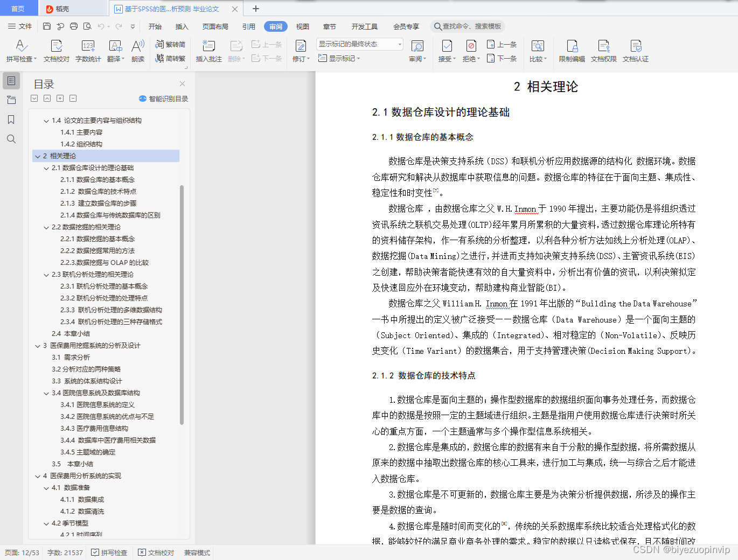The height and width of the screenshot is (560, 738).
Task: Click the outline panel vertical scrollbar
Action: [182, 304]
